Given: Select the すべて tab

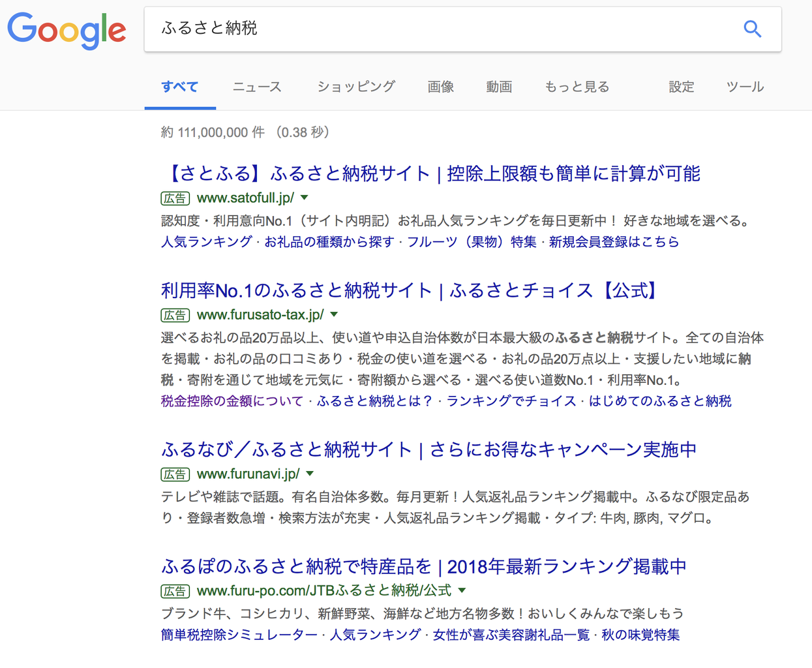Looking at the screenshot, I should tap(180, 87).
